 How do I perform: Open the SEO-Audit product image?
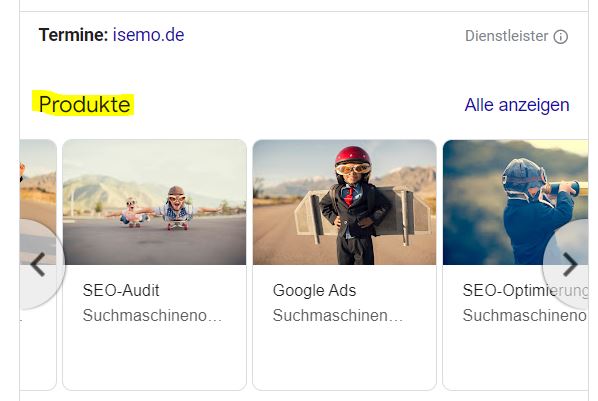[x=154, y=202]
